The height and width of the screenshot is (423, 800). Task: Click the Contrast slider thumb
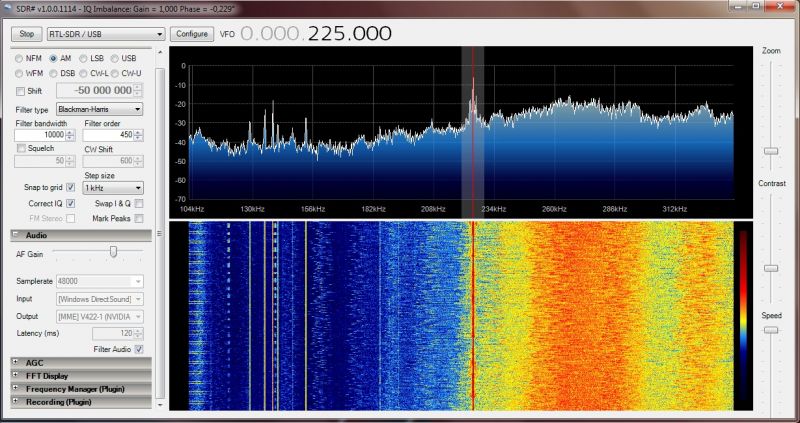(771, 268)
